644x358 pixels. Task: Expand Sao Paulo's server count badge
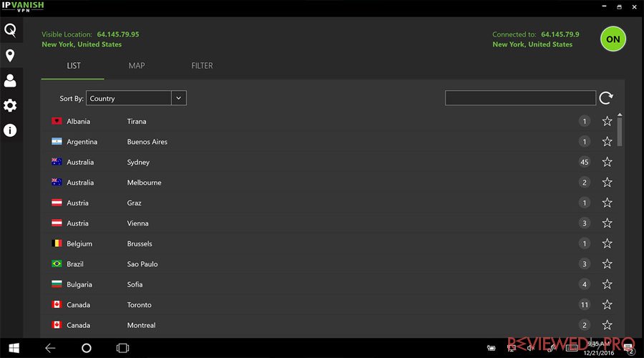tap(585, 264)
